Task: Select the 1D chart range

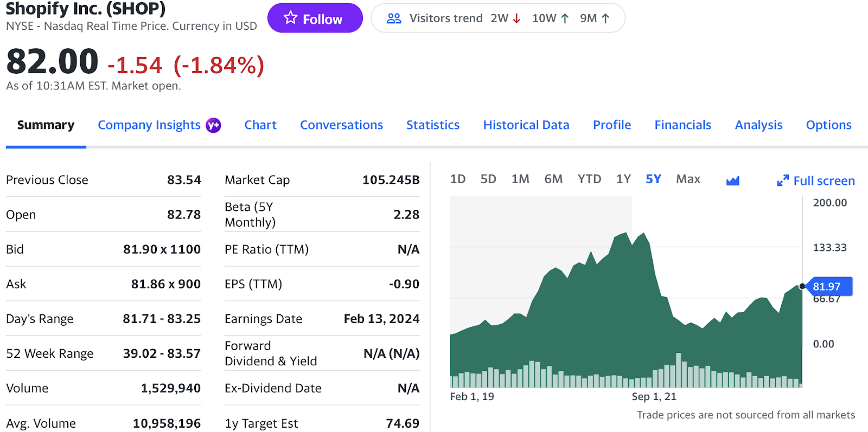Action: click(458, 179)
